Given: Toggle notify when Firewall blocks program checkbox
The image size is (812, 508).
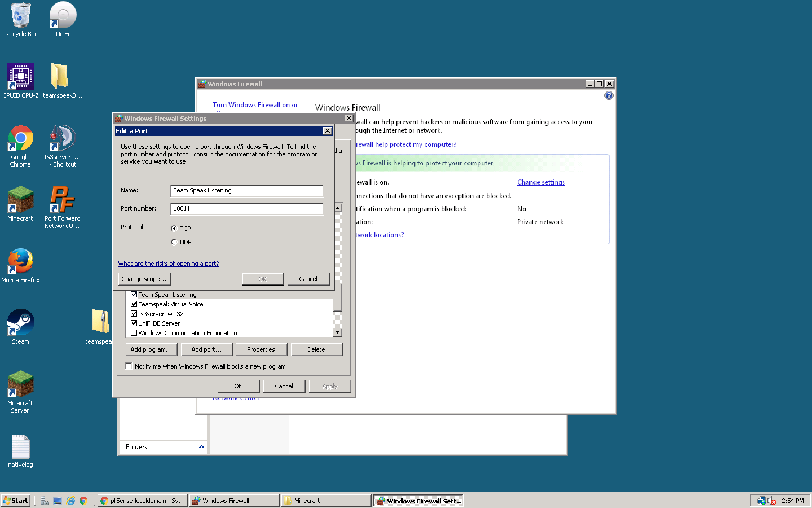Looking at the screenshot, I should 129,366.
